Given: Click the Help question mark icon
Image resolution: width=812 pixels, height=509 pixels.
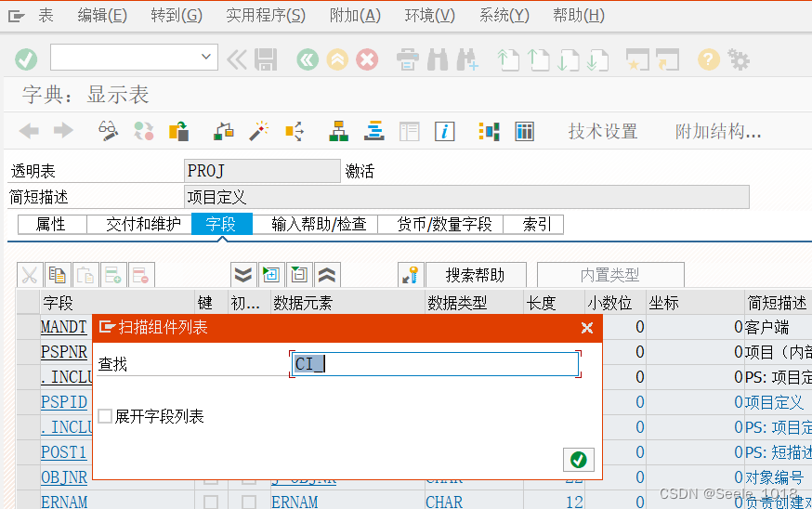Looking at the screenshot, I should [709, 59].
